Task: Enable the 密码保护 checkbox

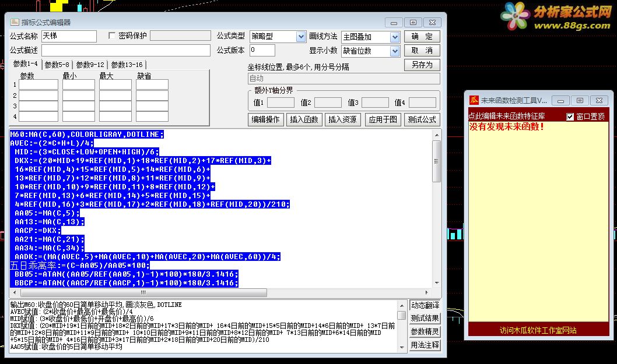Action: [112, 36]
